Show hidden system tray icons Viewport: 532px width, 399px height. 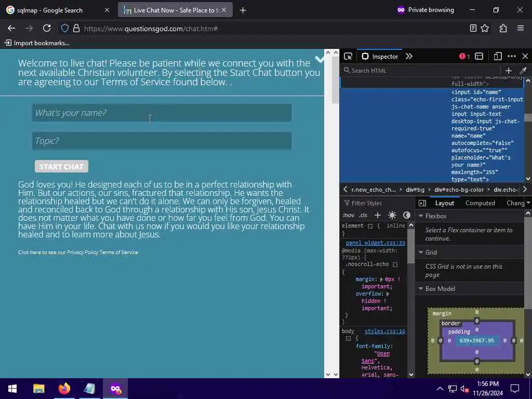tap(440, 389)
